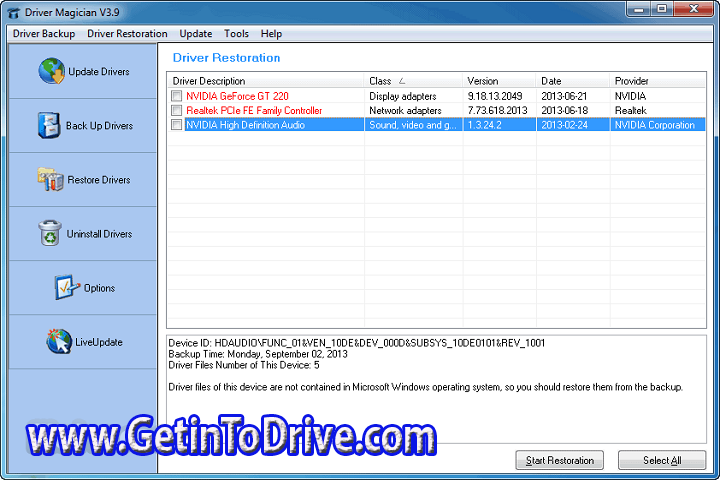Click the date 2013-06-18 cell
The height and width of the screenshot is (480, 720).
pyautogui.click(x=564, y=110)
